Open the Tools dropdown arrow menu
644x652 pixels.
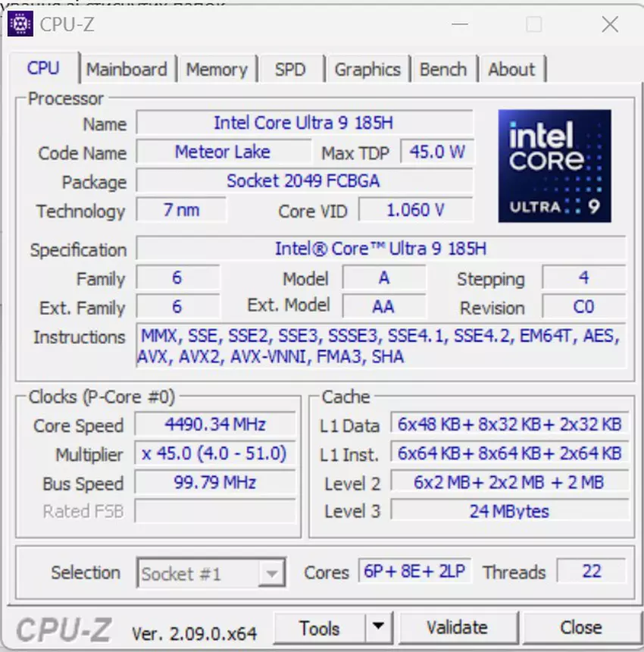click(377, 628)
